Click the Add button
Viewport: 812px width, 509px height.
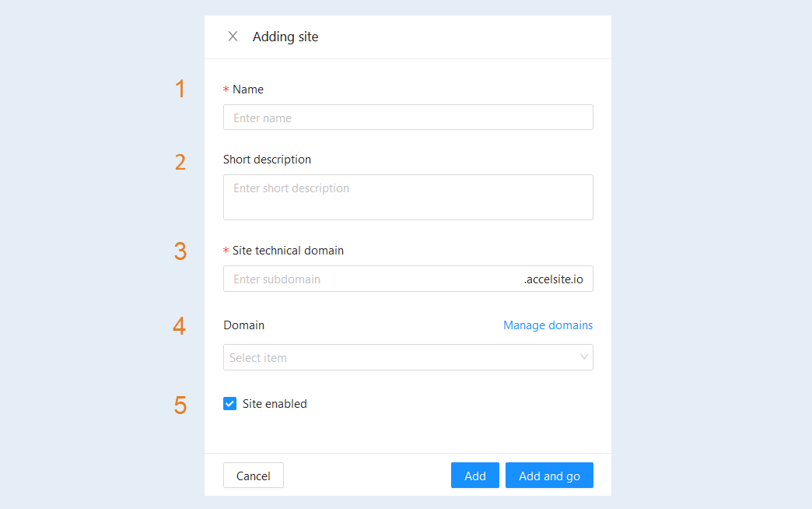coord(475,476)
